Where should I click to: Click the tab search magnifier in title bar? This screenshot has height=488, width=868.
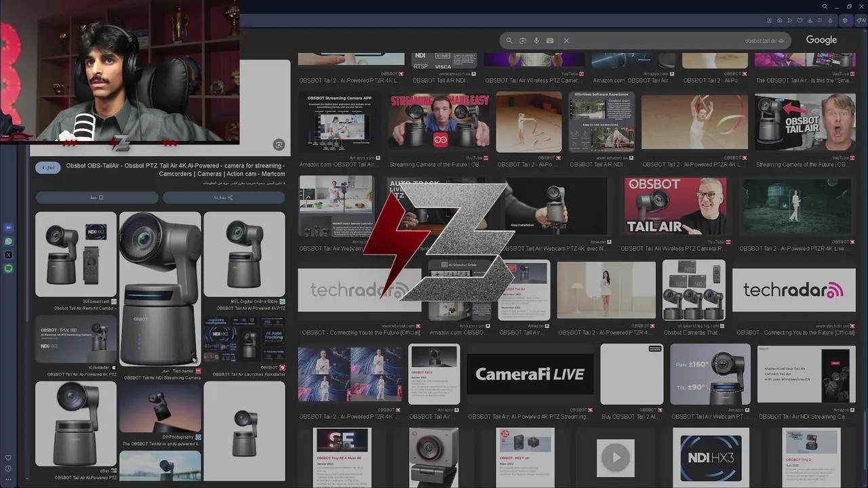point(825,7)
